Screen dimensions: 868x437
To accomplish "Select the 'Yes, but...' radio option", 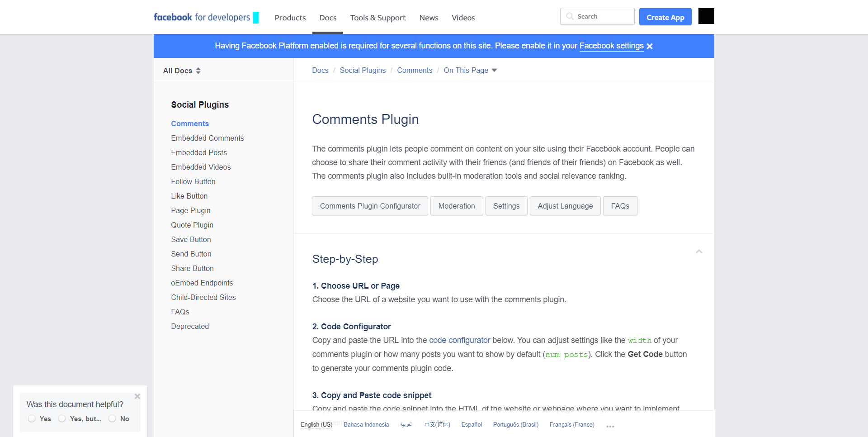I will click(62, 418).
